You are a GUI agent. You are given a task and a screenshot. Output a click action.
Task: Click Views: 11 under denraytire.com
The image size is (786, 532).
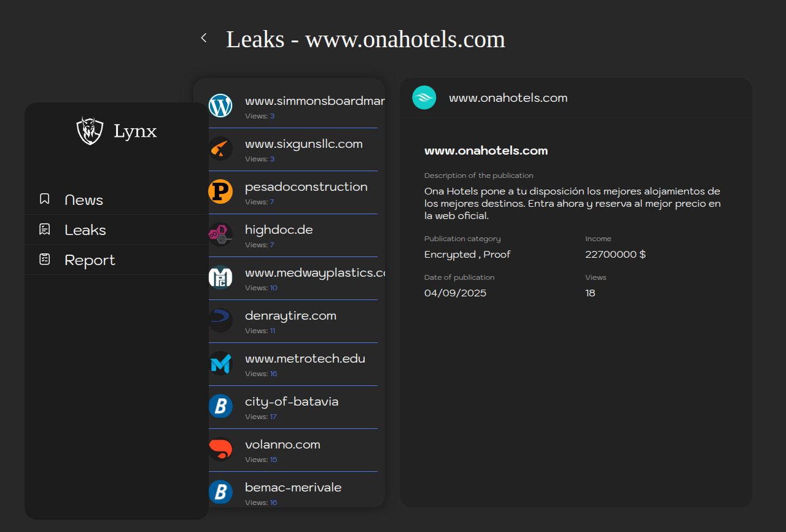[260, 331]
